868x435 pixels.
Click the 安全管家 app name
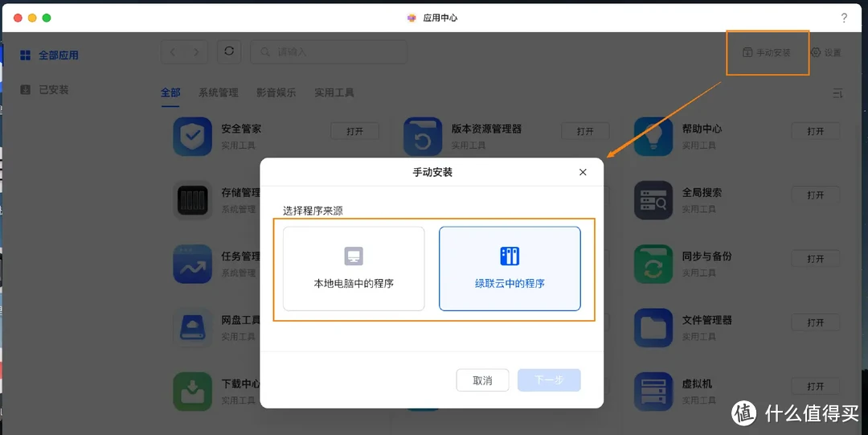[241, 129]
